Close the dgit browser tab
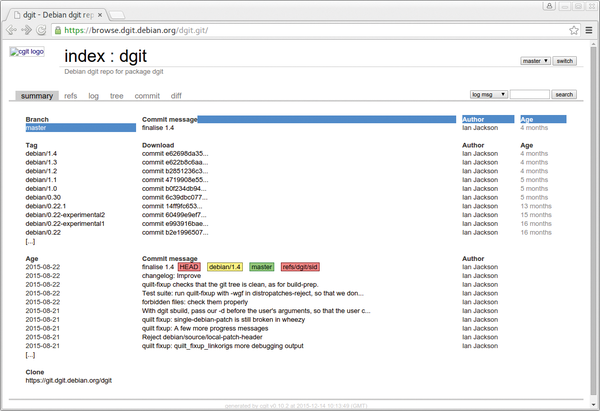Screen dimensions: 600x411 click(100, 15)
